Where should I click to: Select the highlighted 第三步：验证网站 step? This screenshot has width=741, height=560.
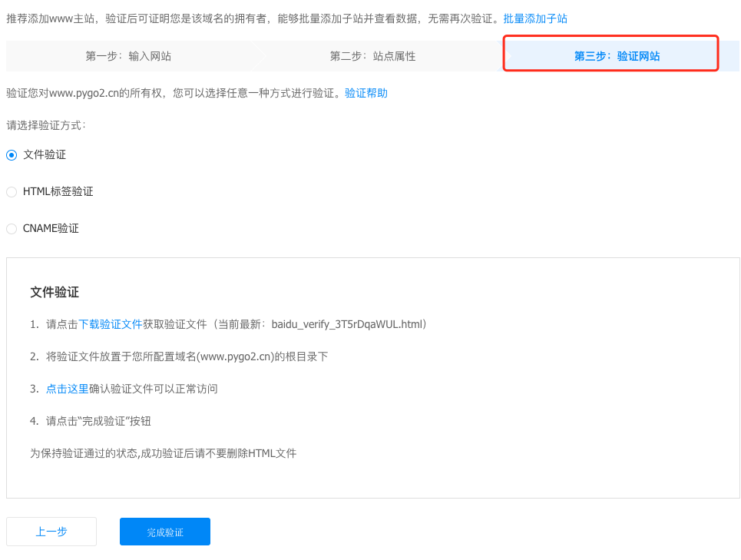click(x=617, y=56)
